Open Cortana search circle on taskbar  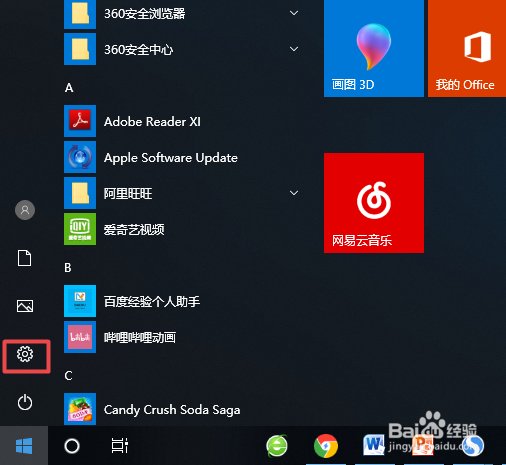[72, 446]
